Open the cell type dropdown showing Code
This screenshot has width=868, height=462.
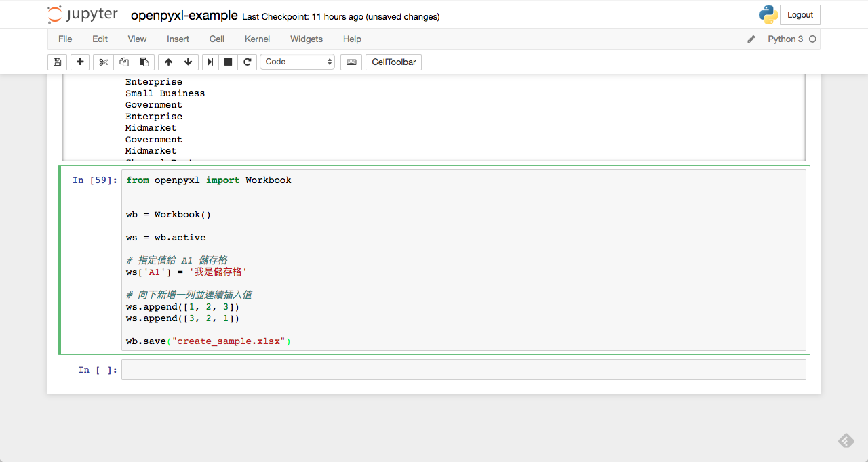(x=297, y=62)
